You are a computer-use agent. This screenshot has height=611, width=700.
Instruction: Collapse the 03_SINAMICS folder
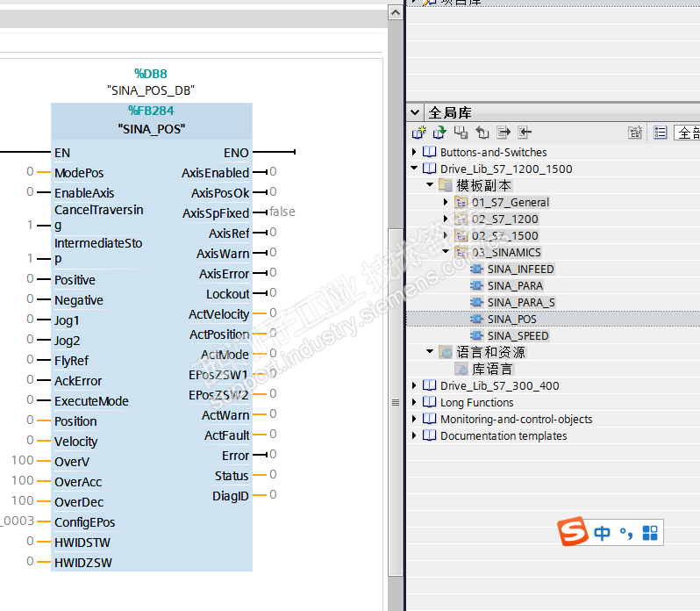[x=446, y=251]
